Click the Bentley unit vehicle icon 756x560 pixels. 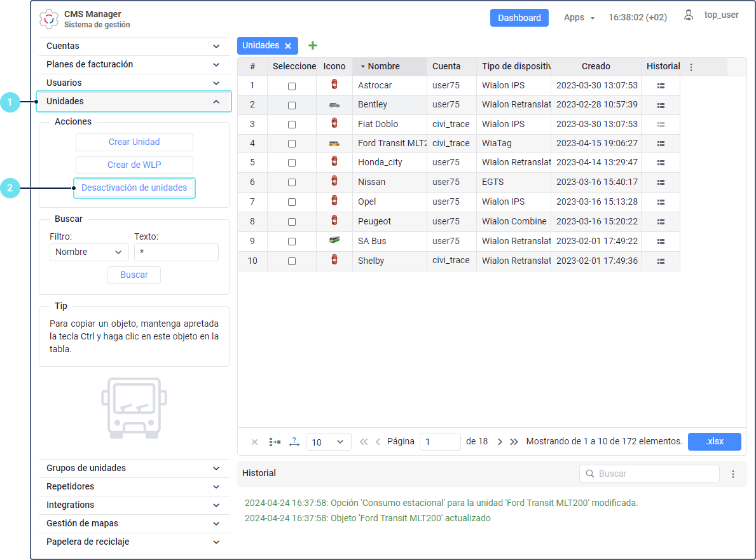(x=334, y=105)
